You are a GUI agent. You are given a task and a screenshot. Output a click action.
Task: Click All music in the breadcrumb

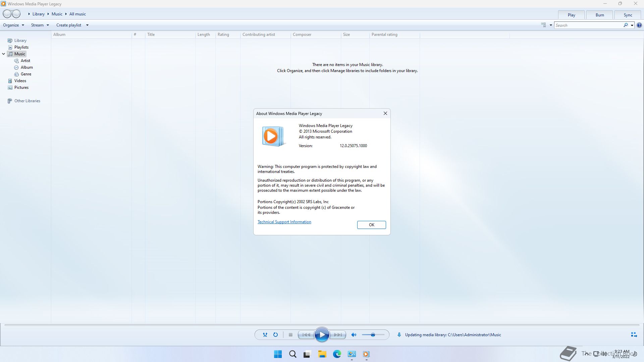pos(77,14)
